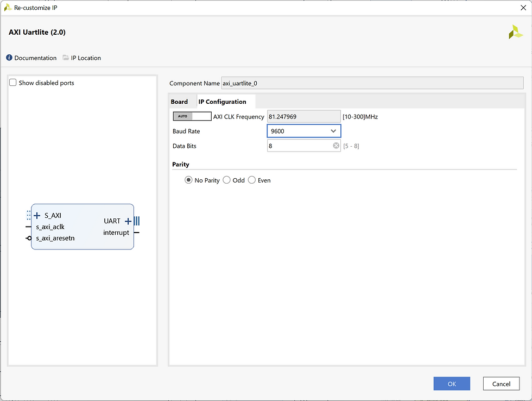Click the Vivado logo in title bar
The image size is (532, 401).
[8, 8]
